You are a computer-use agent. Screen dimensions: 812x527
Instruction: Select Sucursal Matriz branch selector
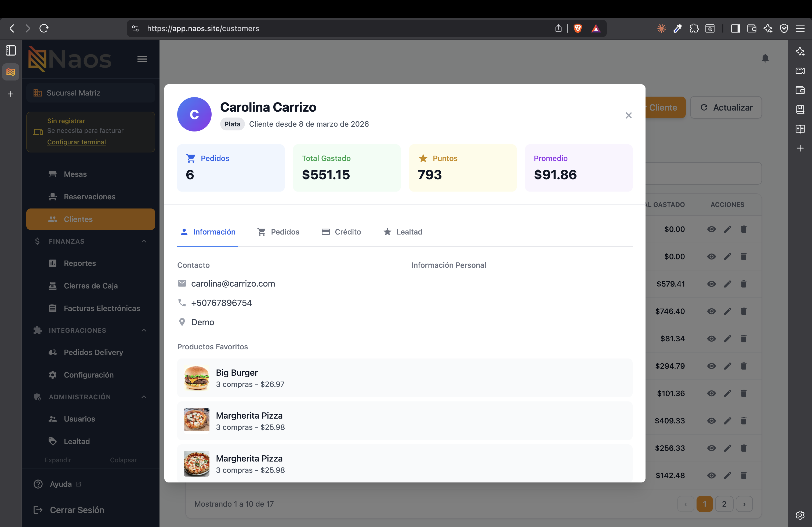click(x=91, y=93)
